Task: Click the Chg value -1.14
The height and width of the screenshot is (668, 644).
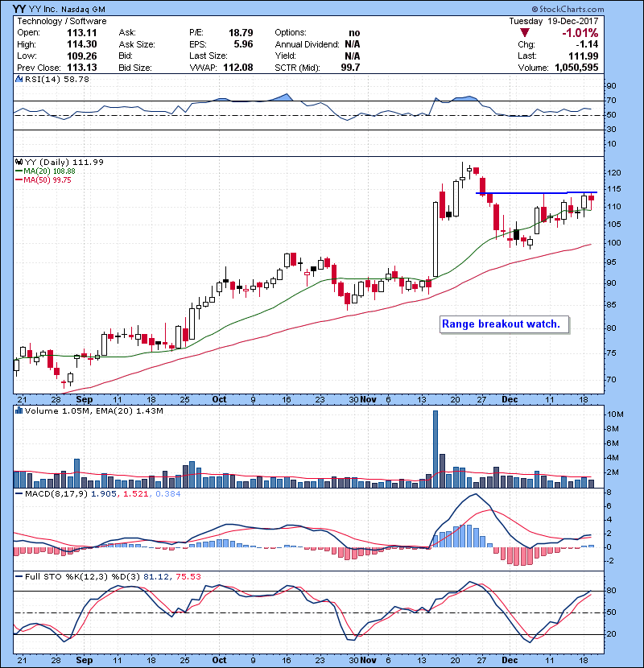Action: pyautogui.click(x=587, y=44)
